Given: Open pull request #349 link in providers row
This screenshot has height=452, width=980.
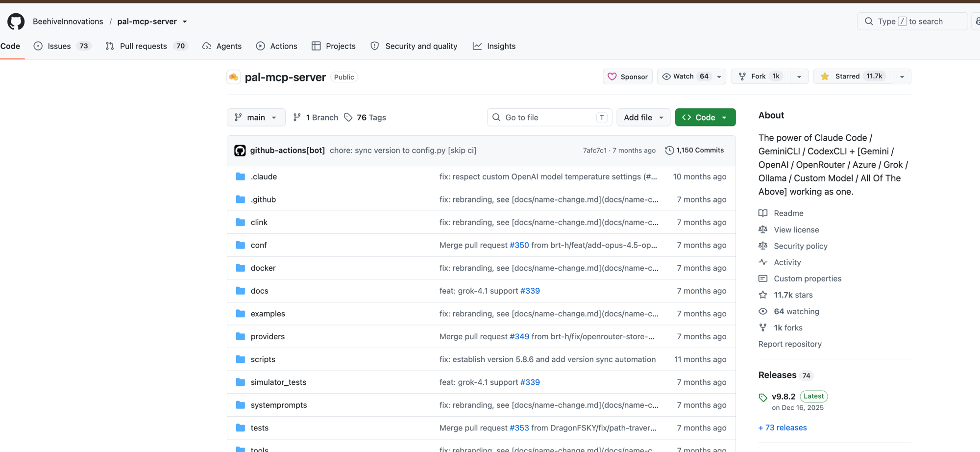Looking at the screenshot, I should point(519,336).
